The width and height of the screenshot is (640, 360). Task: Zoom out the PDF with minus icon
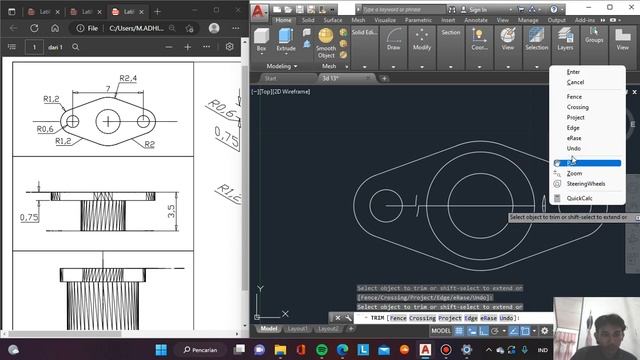click(x=169, y=47)
